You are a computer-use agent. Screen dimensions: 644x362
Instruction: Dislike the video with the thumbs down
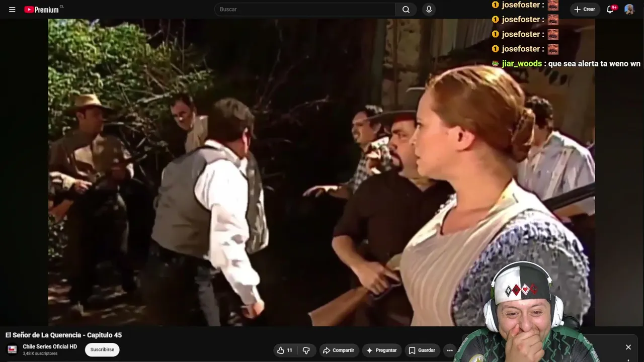pyautogui.click(x=306, y=350)
